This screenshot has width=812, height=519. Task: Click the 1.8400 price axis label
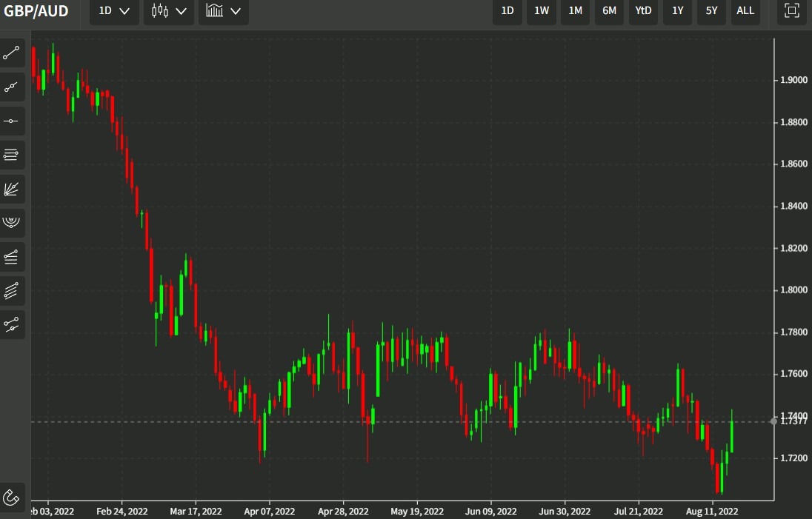click(x=794, y=206)
